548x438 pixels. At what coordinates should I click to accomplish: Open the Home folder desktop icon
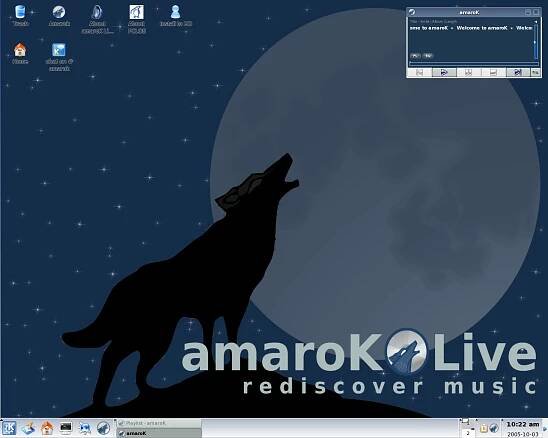pos(20,50)
